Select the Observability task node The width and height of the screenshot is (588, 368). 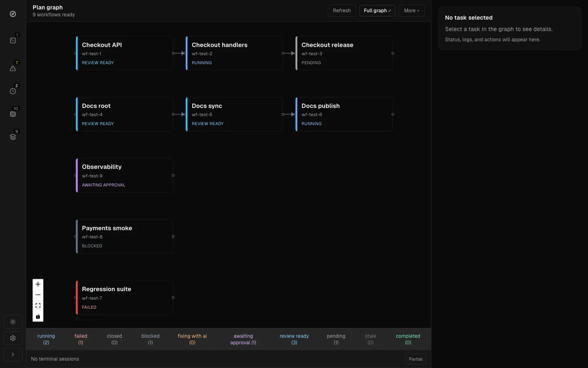tap(124, 175)
